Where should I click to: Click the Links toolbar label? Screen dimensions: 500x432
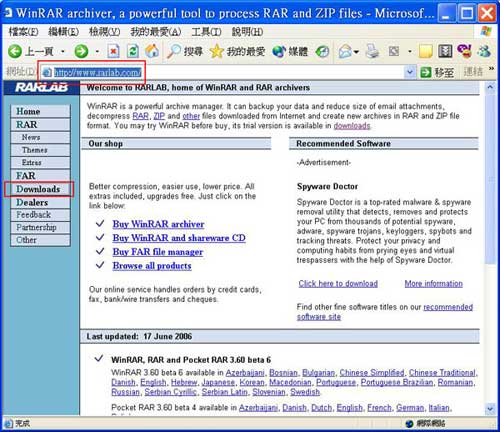(x=474, y=72)
